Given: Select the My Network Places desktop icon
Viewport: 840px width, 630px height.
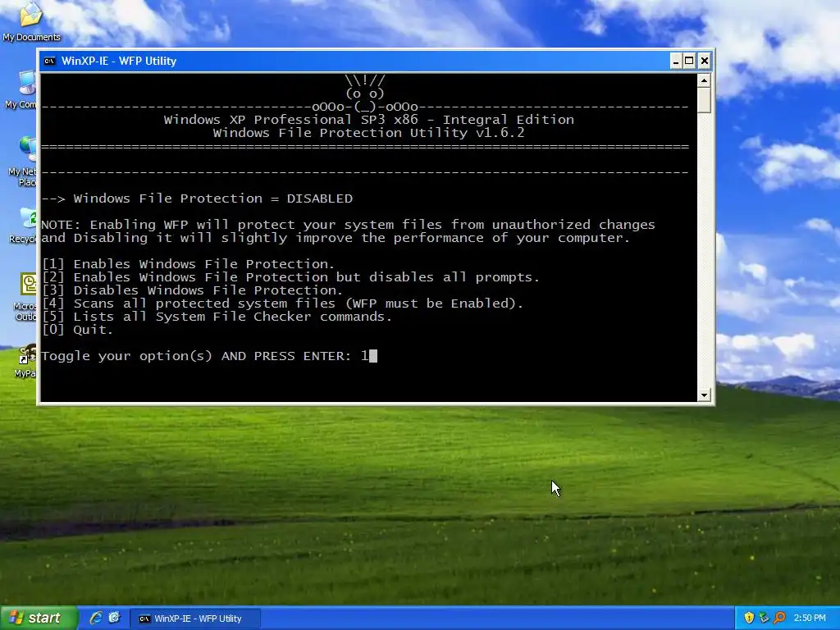Looking at the screenshot, I should click(22, 161).
